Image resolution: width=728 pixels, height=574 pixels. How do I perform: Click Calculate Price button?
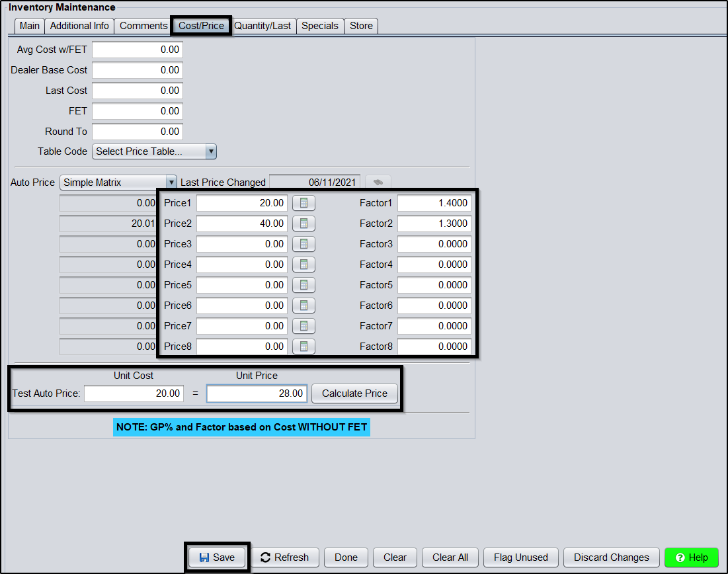[354, 393]
